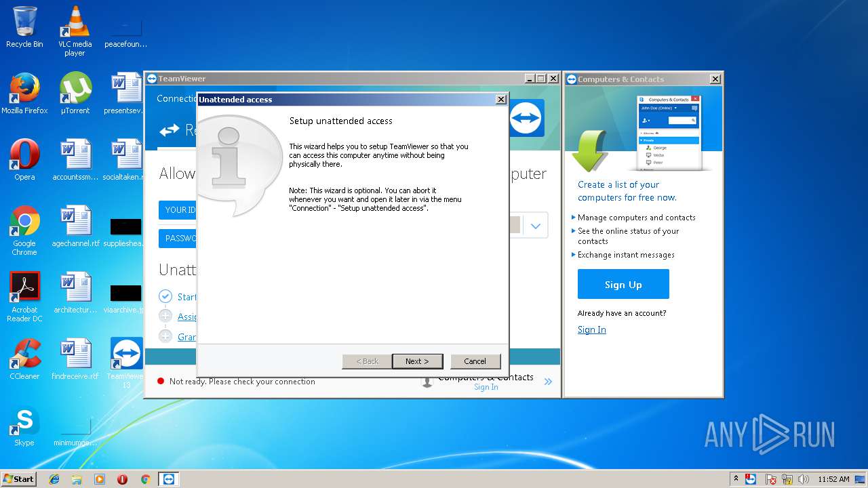Open CCleaner desktop shortcut
The height and width of the screenshot is (488, 868).
coord(24,359)
